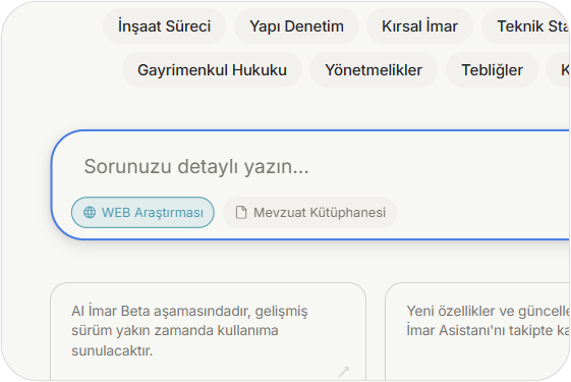Screen dimensions: 571x382
Task: Select the İnşaat Süreci category chip
Action: (164, 26)
